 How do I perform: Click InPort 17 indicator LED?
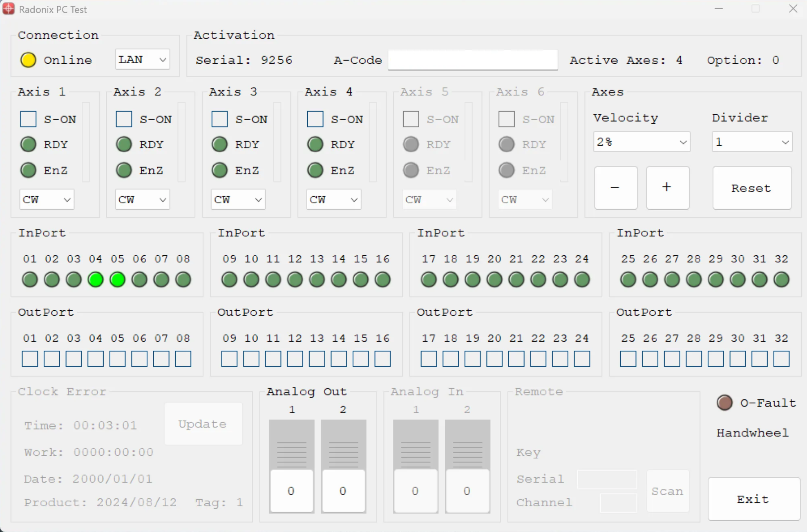(x=429, y=280)
